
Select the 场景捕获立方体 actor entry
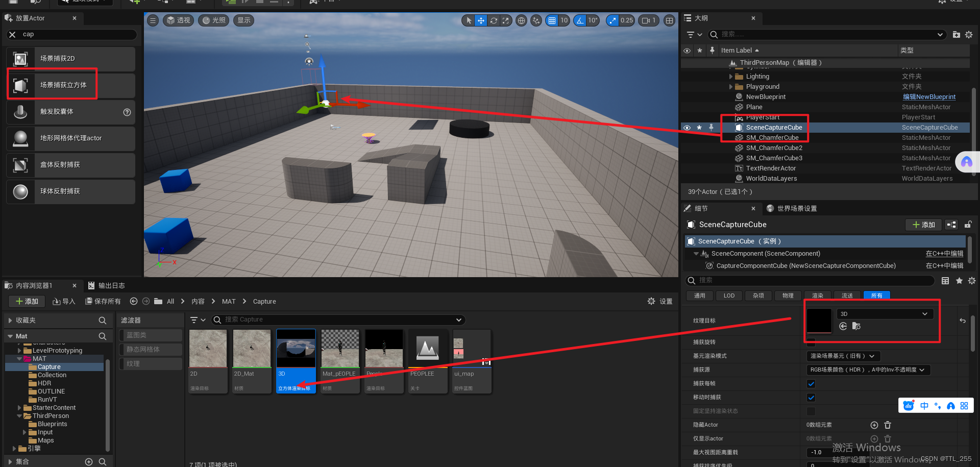click(x=71, y=85)
